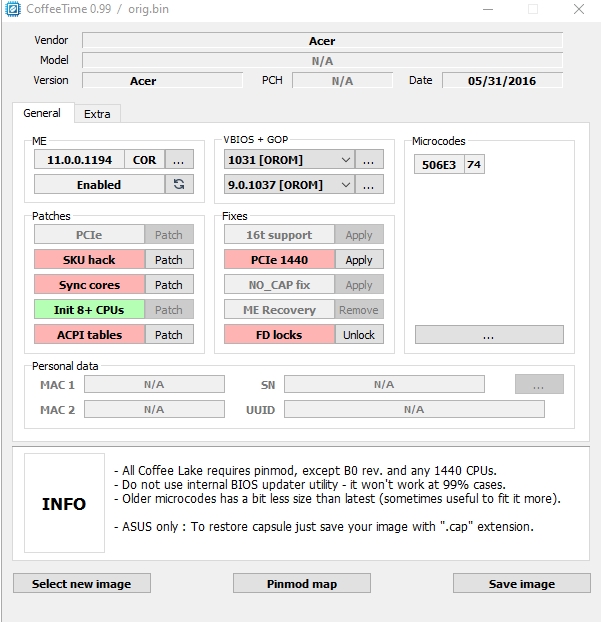Click the MAC 2 field

pos(154,409)
